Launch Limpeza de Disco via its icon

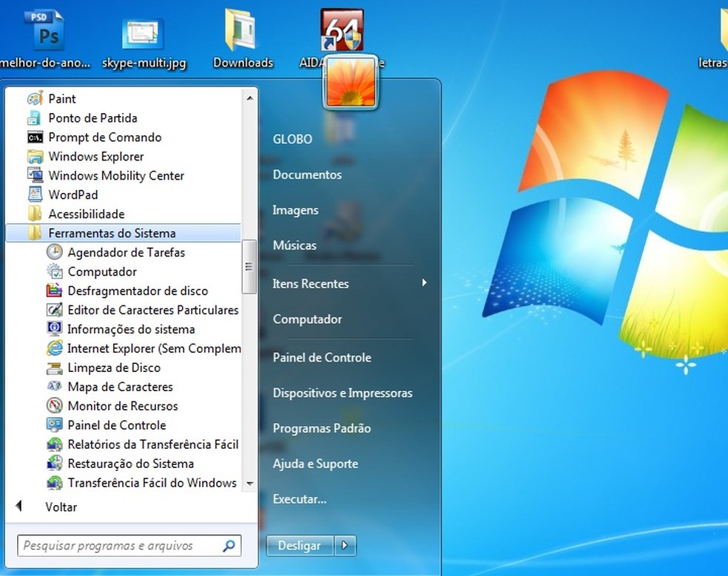[54, 367]
